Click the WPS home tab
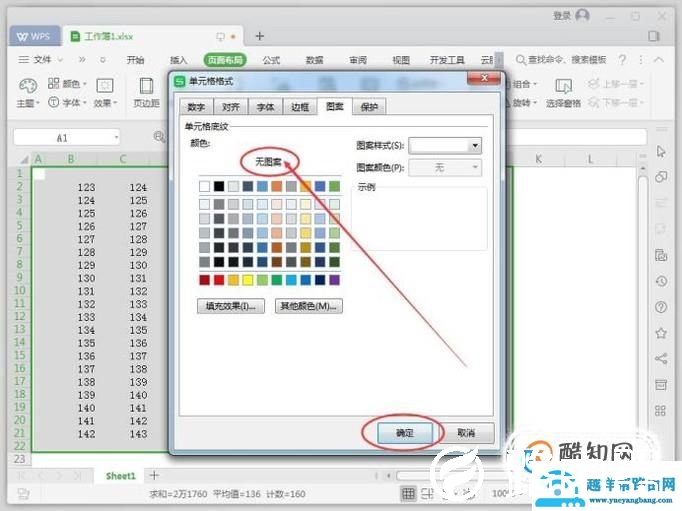Screen dimensions: 682x511 pos(34,37)
